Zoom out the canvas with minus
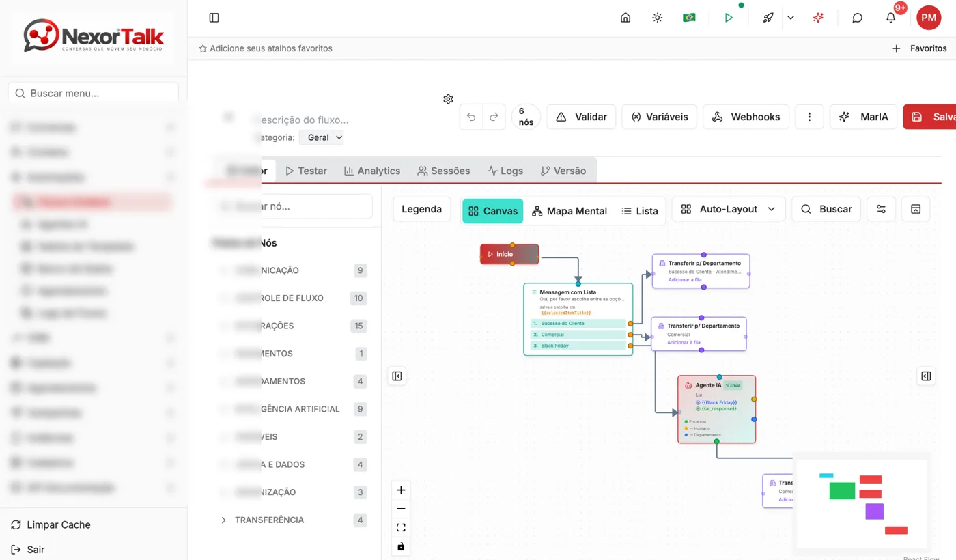The image size is (956, 560). pyautogui.click(x=401, y=509)
